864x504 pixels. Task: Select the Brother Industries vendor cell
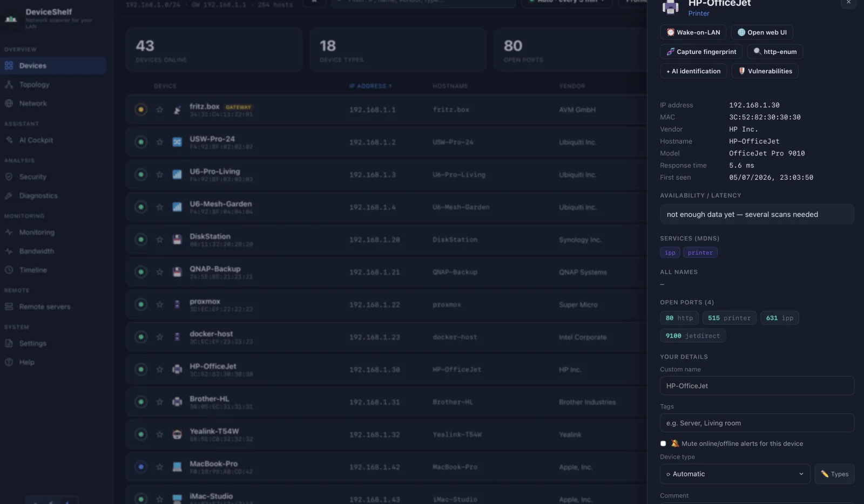(x=588, y=403)
